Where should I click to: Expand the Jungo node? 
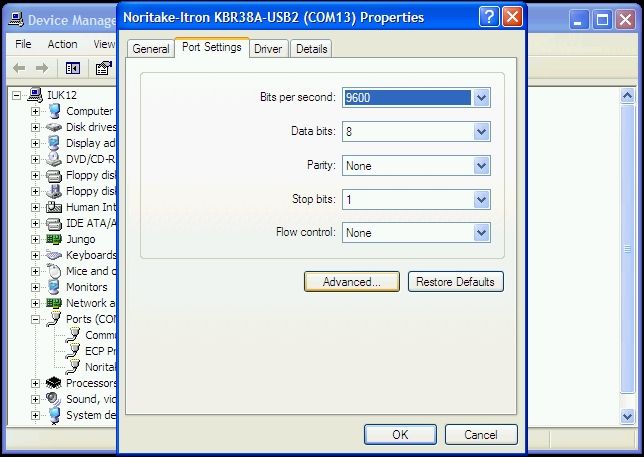[35, 240]
